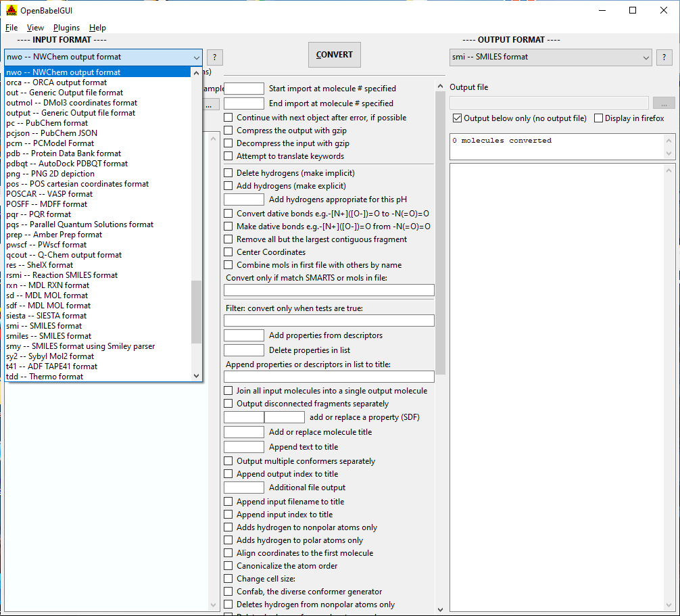680x616 pixels.
Task: Click '0 molecules converted' message text
Action: (502, 141)
